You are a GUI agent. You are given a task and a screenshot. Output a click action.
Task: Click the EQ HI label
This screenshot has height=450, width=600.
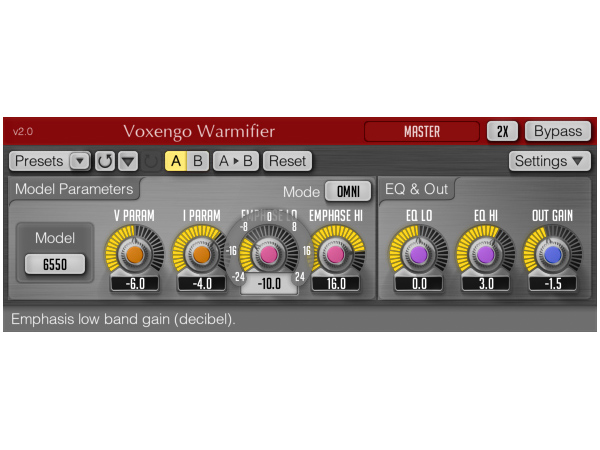(x=486, y=216)
